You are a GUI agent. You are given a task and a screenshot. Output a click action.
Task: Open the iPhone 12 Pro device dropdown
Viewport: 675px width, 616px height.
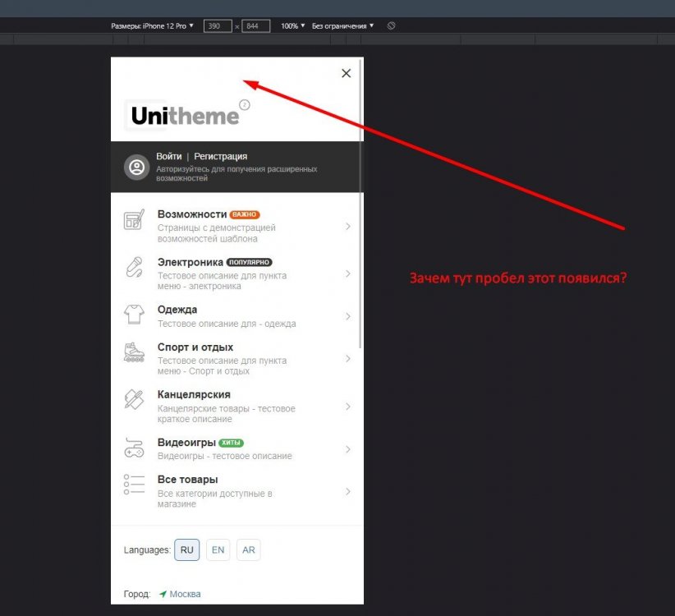[168, 25]
